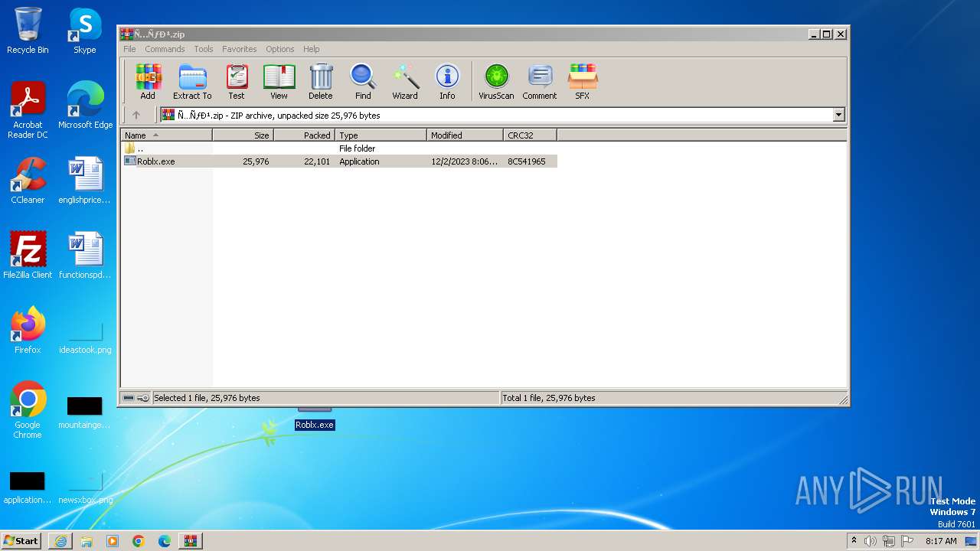Select Google Chrome desktop shortcut

28,410
